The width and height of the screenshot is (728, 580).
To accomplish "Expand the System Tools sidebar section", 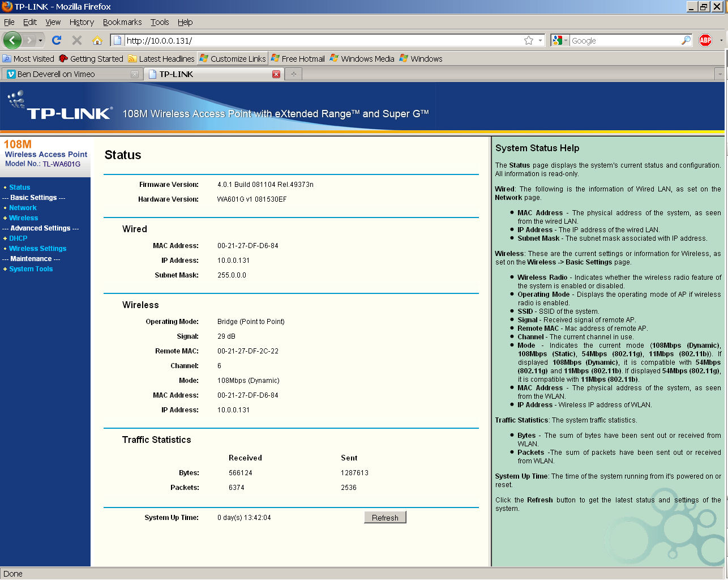I will point(31,269).
